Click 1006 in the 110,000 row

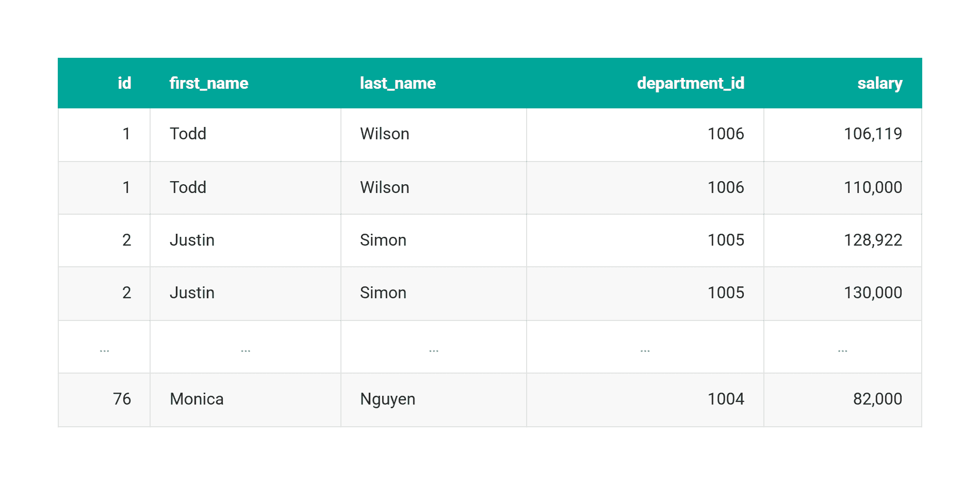726,187
